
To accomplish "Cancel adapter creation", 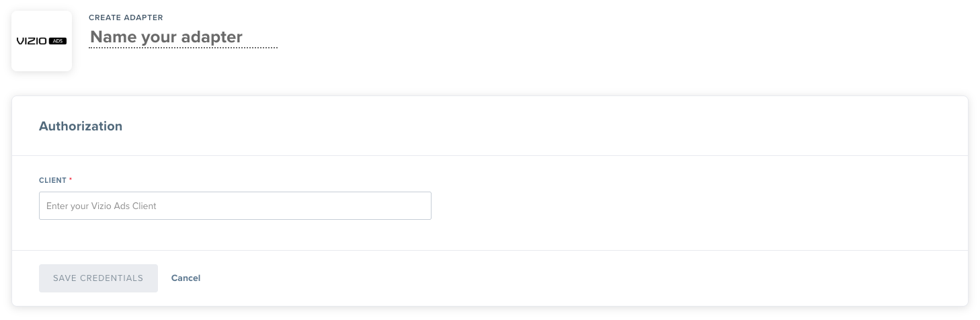I will point(186,278).
